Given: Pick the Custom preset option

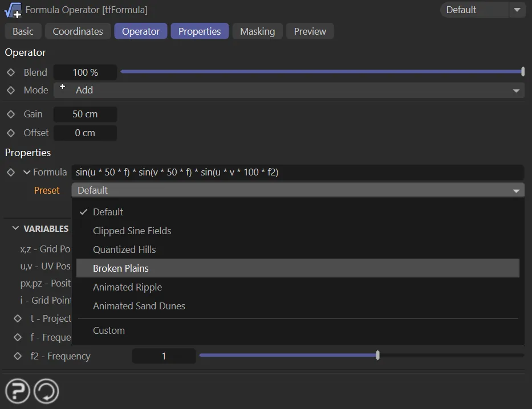Looking at the screenshot, I should (x=109, y=330).
